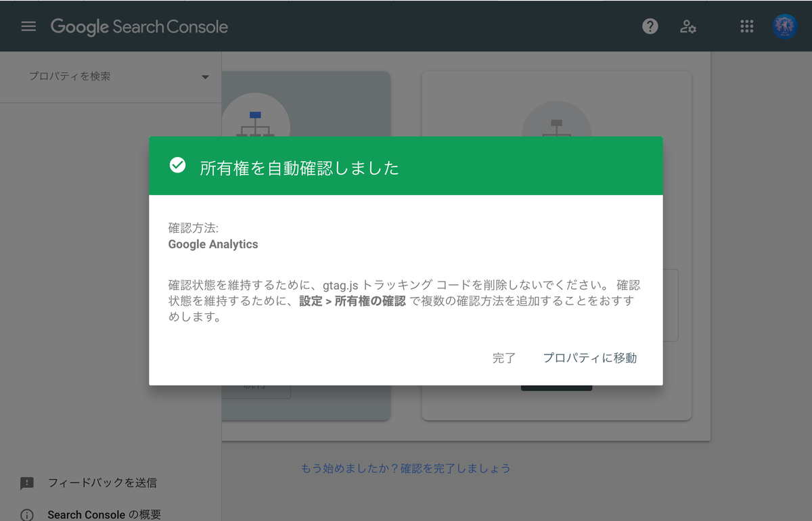
Task: Click プロパティに移動 button
Action: 590,358
